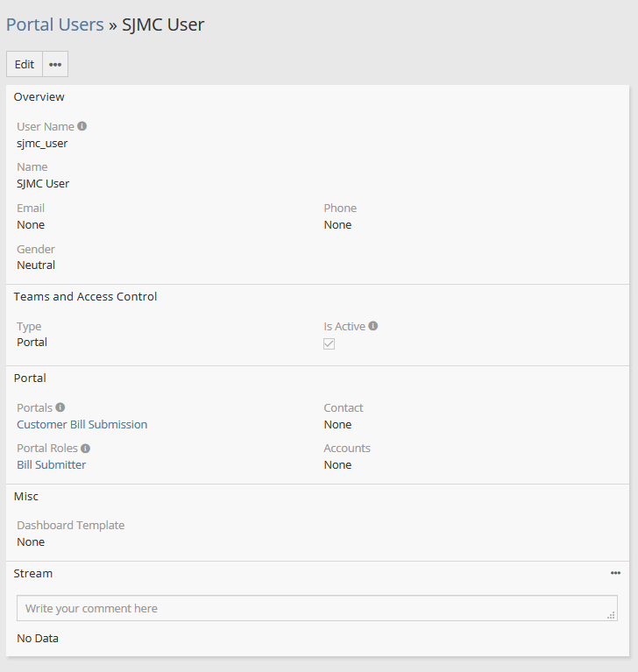Click the Portals info icon
Image resolution: width=638 pixels, height=672 pixels.
click(x=60, y=407)
